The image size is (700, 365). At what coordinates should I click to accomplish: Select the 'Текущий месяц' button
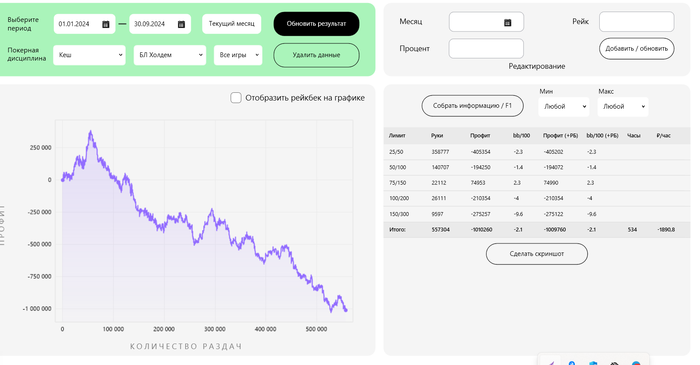(x=231, y=24)
